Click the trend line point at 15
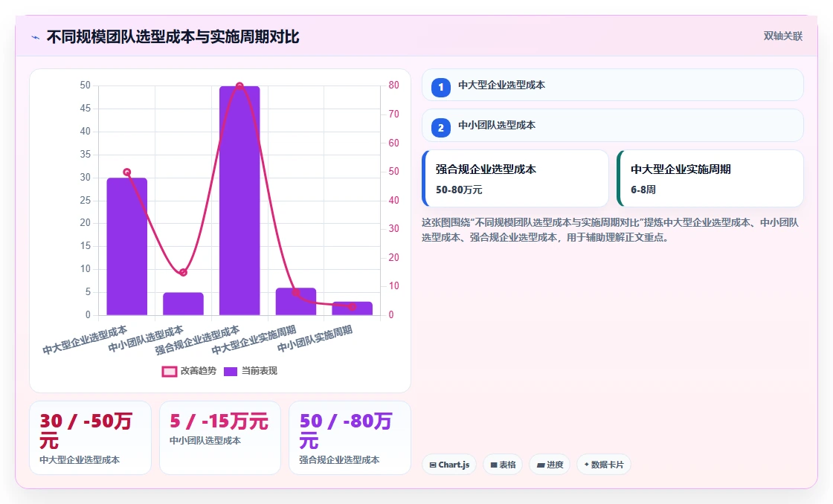This screenshot has width=833, height=504. pyautogui.click(x=183, y=273)
